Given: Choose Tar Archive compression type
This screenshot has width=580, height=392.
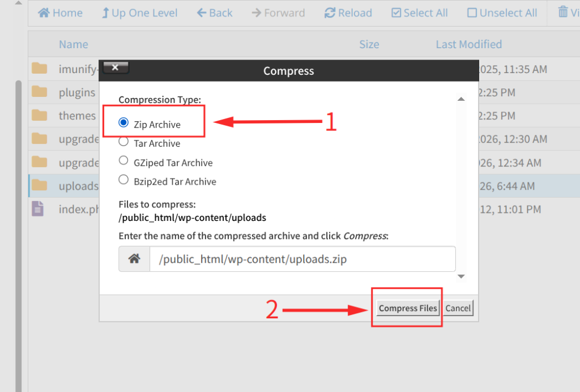Looking at the screenshot, I should pyautogui.click(x=123, y=142).
